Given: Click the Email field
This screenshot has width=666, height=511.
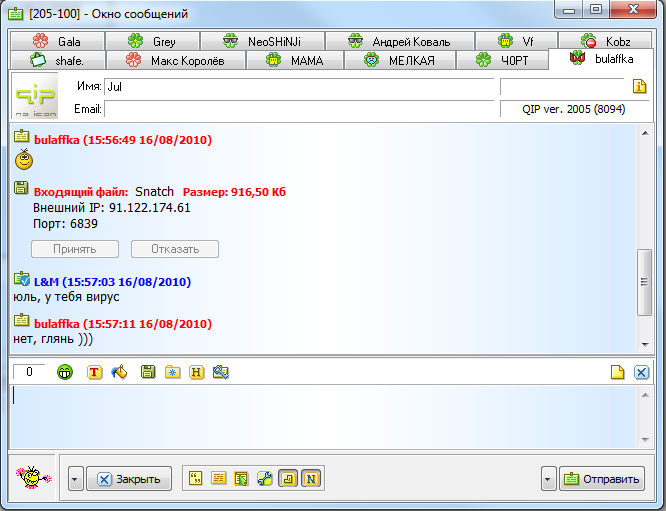Looking at the screenshot, I should (x=299, y=109).
